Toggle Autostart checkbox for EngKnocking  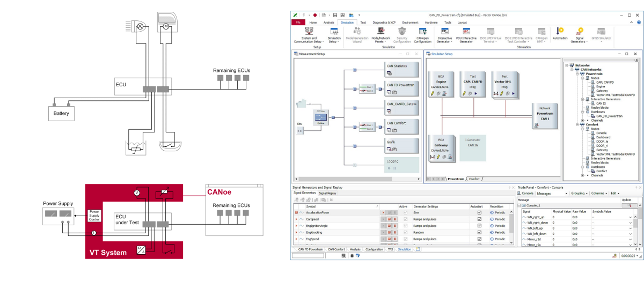pyautogui.click(x=479, y=232)
